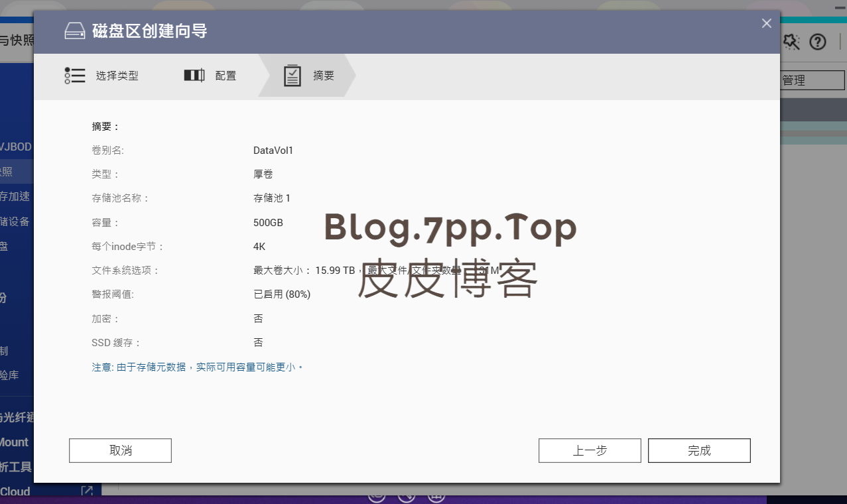Image resolution: width=847 pixels, height=504 pixels.
Task: Select the 配置 wizard step
Action: point(210,76)
